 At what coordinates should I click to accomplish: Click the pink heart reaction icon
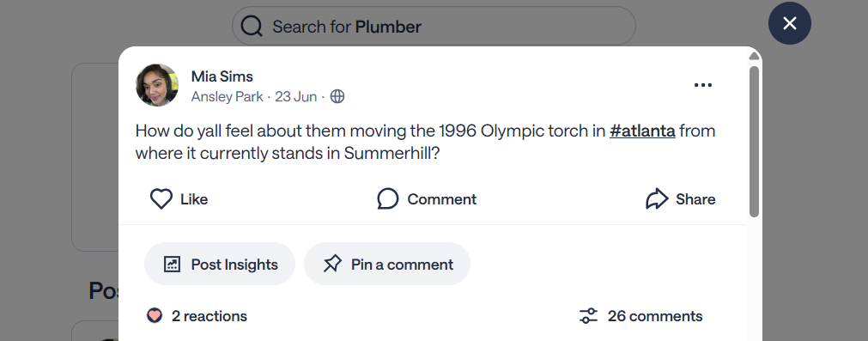click(155, 315)
